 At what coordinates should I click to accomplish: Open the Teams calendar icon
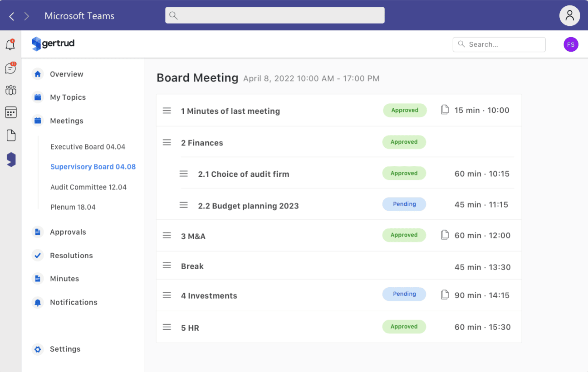tap(10, 112)
